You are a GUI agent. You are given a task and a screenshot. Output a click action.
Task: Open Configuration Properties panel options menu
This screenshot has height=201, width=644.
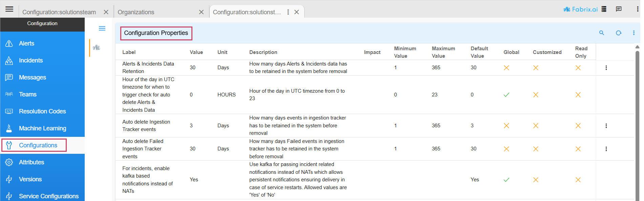pyautogui.click(x=633, y=33)
